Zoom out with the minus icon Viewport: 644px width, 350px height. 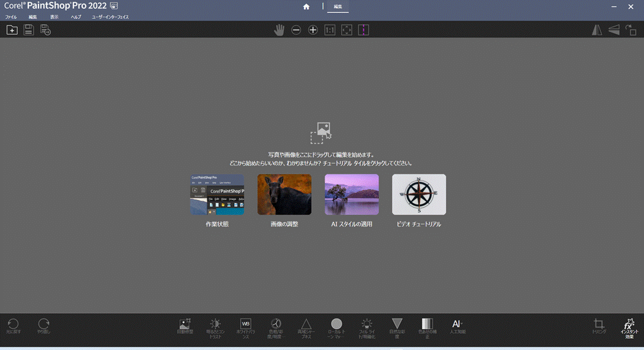pos(296,30)
